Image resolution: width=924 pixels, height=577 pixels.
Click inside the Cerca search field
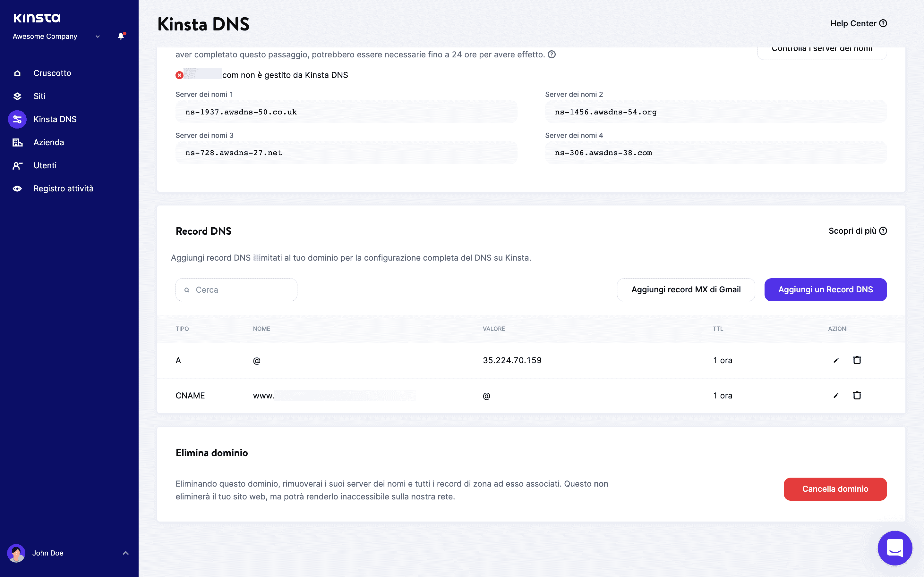click(x=236, y=289)
